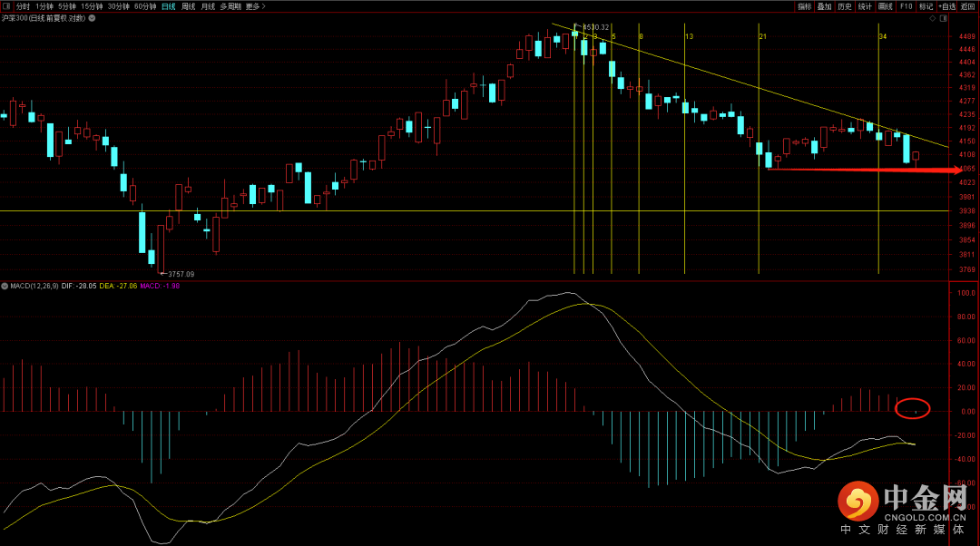Image resolution: width=980 pixels, height=546 pixels.
Task: Click the 标记 mark button
Action: pos(926,6)
